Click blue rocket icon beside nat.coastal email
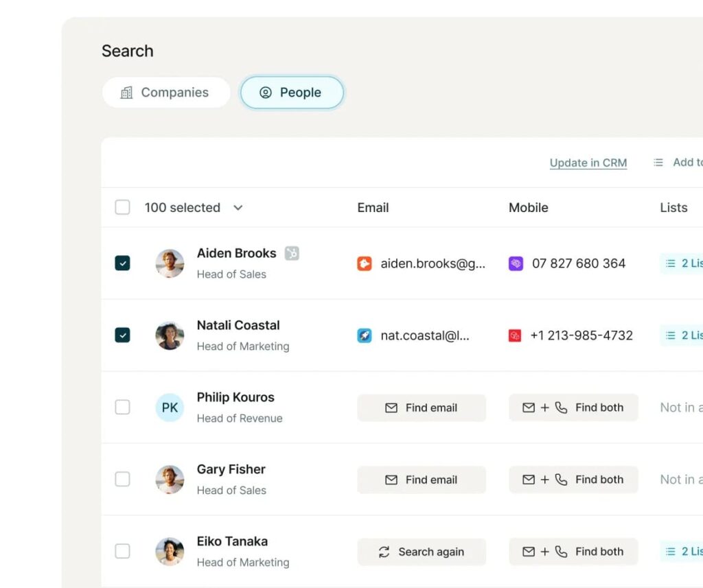Viewport: 703px width, 588px height. (365, 336)
